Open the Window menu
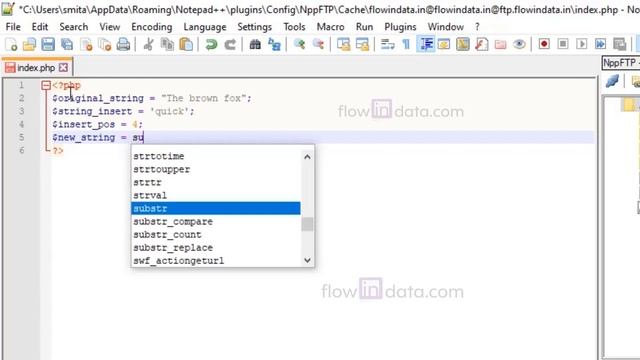 [445, 27]
